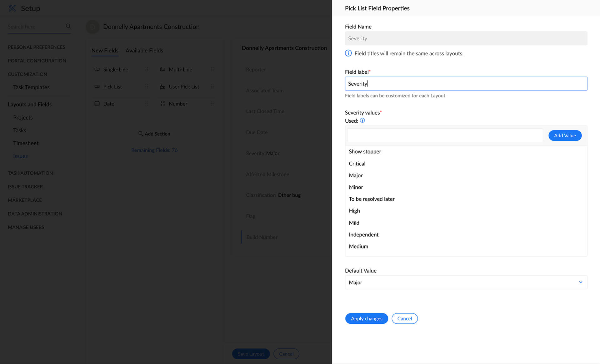600x364 pixels.
Task: Select Projects under Layouts and Fields
Action: [x=23, y=117]
